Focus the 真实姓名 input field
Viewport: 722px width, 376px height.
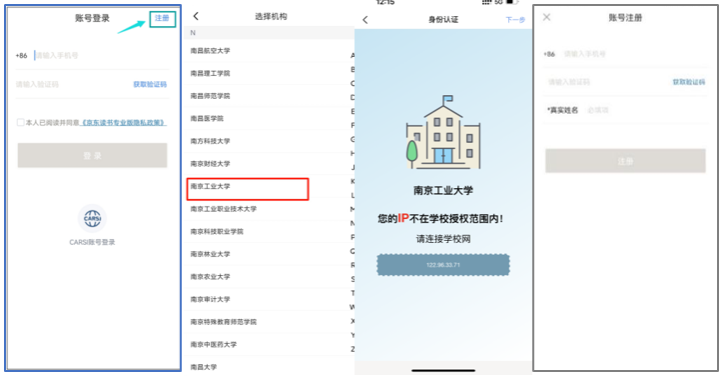(x=647, y=110)
